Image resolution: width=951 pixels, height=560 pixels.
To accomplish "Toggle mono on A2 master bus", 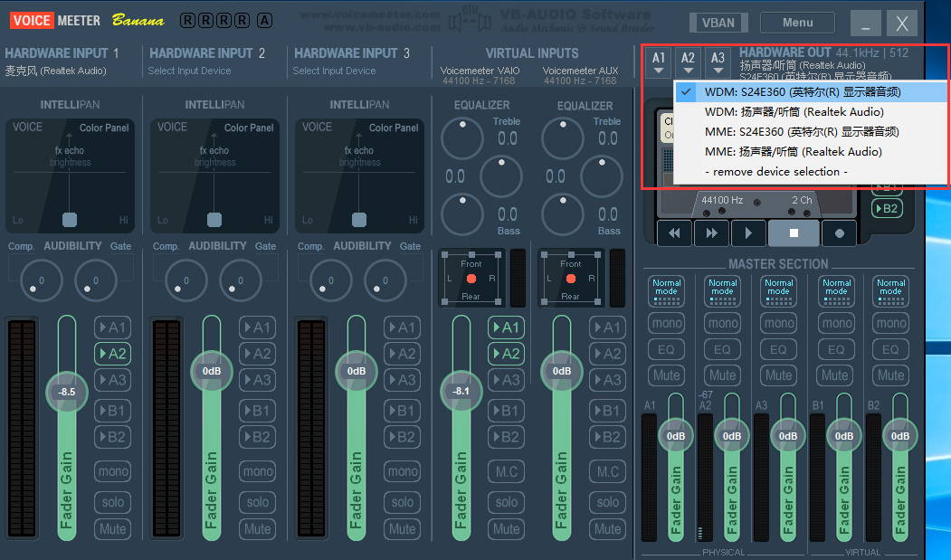I will click(x=723, y=323).
